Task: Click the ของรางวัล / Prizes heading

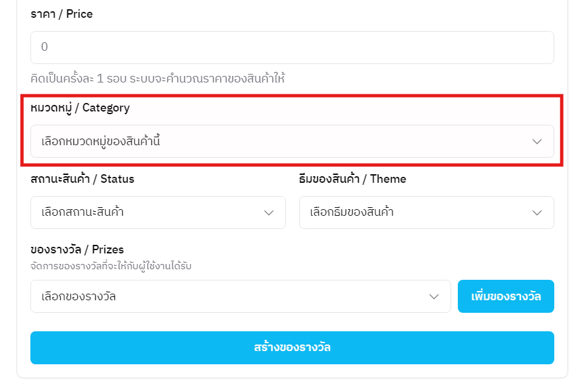Action: 77,249
